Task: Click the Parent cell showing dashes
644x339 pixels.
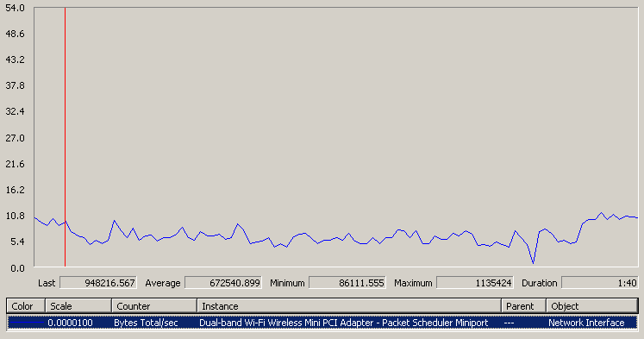Action: coord(509,323)
